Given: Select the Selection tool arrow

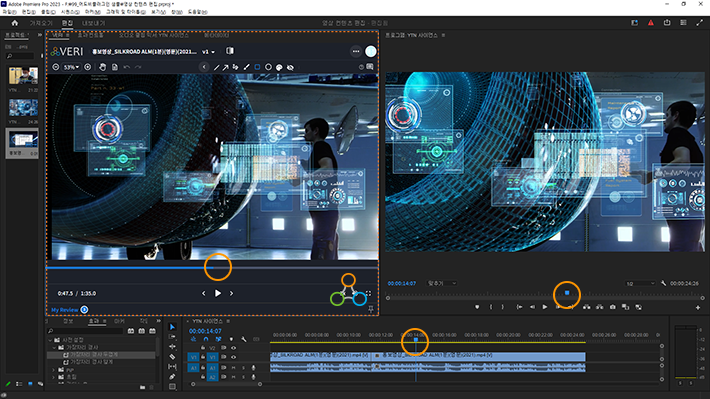Looking at the screenshot, I should tap(172, 327).
